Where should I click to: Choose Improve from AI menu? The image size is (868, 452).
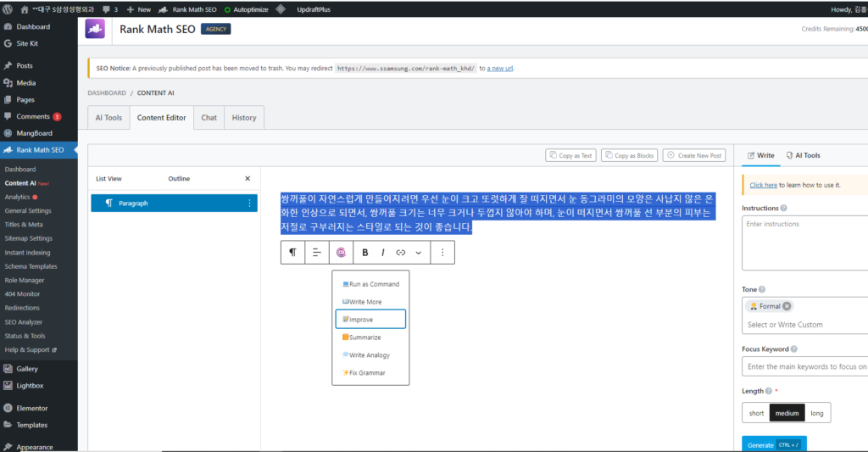coord(370,319)
